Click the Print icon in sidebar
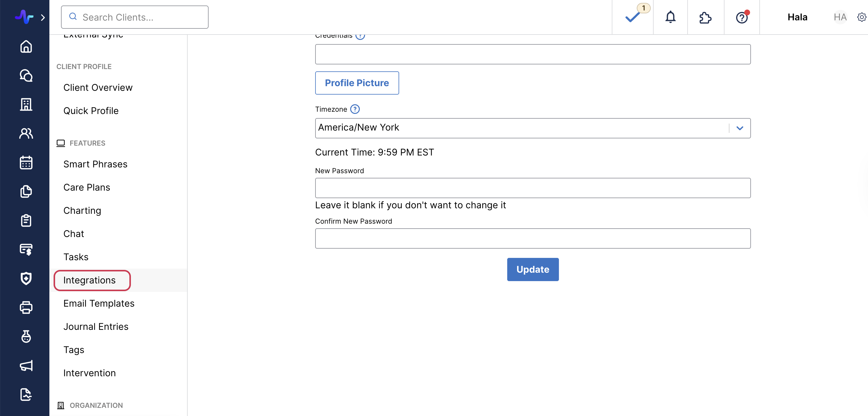The height and width of the screenshot is (416, 868). [x=26, y=308]
